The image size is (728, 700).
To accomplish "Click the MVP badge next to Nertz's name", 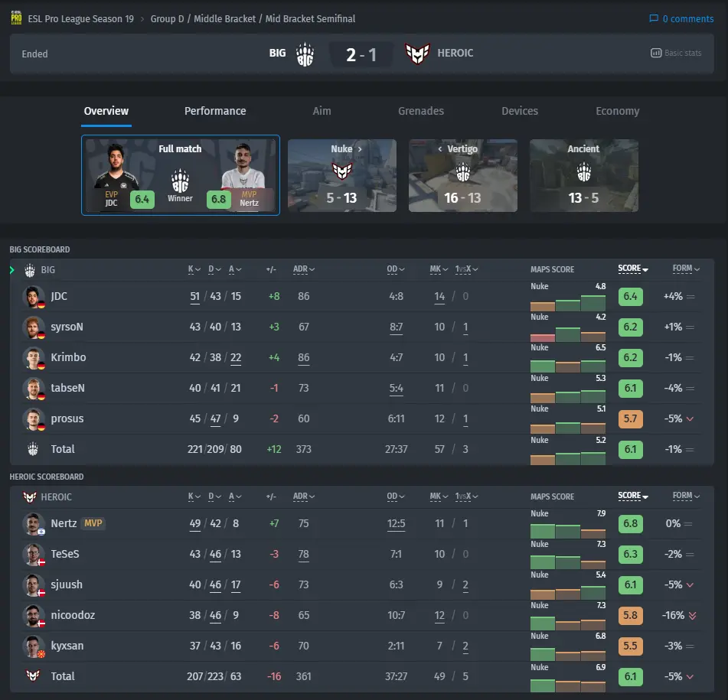I will 93,523.
